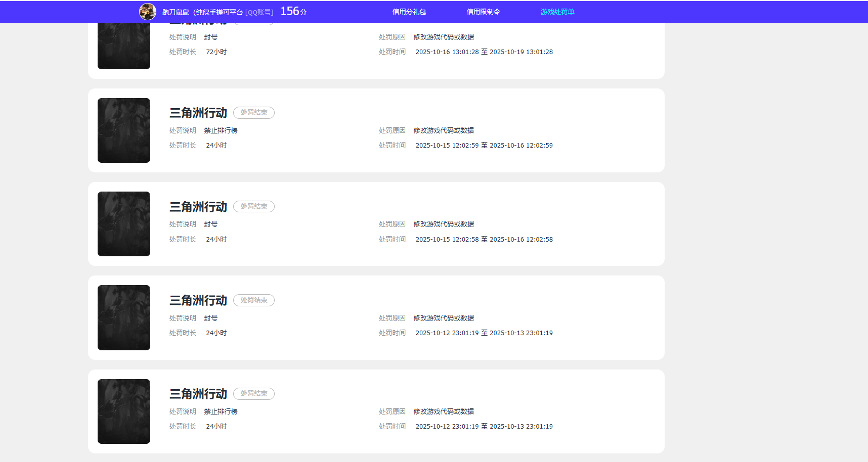Click 24小时 duration on the 12:02:58 card
The width and height of the screenshot is (868, 462).
coord(216,240)
